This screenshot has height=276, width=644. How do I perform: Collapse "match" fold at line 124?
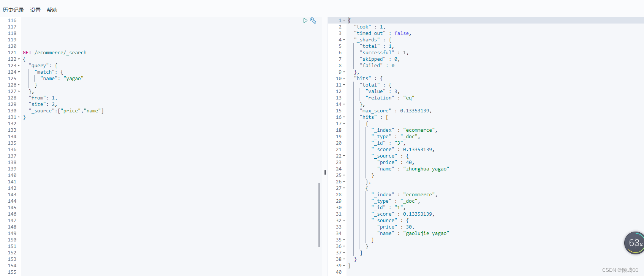19,72
